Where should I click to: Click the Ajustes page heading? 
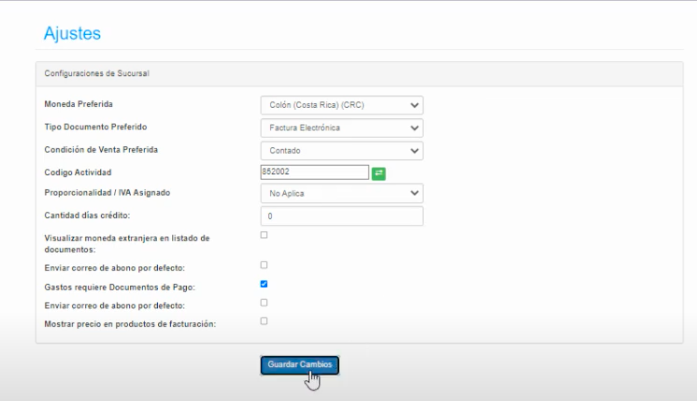point(72,33)
